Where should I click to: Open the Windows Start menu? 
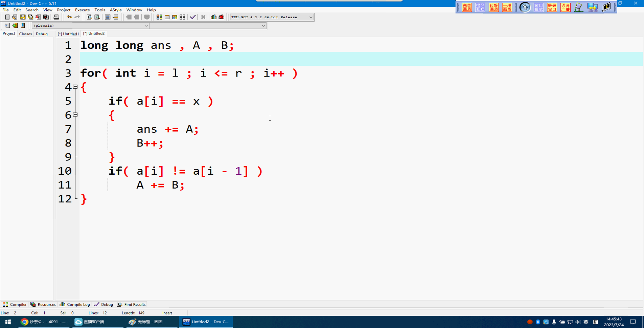8,322
